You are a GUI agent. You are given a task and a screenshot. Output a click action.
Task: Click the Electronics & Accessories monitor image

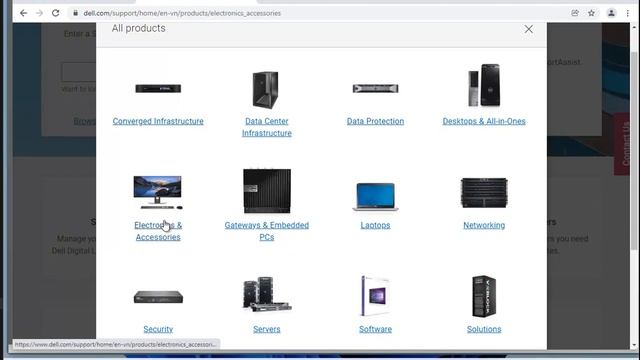pyautogui.click(x=158, y=192)
